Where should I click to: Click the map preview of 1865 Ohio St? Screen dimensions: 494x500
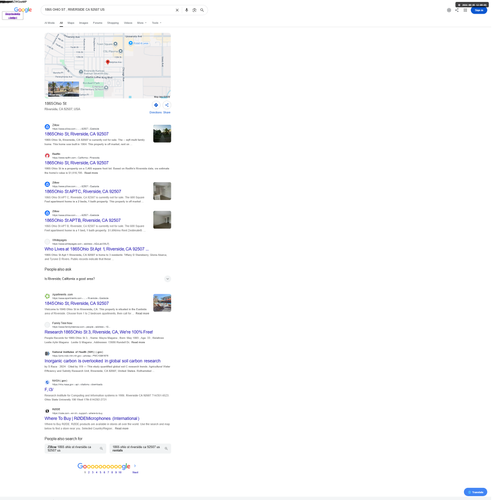108,65
